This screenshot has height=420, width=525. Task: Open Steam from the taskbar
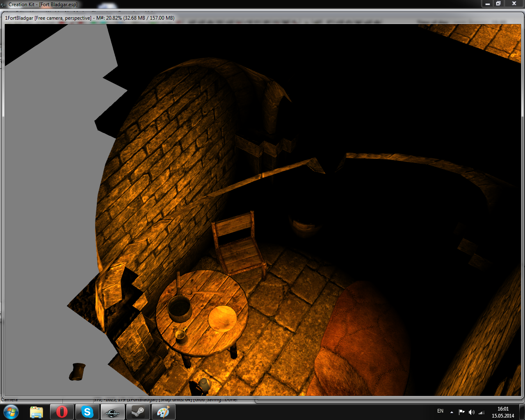[138, 412]
